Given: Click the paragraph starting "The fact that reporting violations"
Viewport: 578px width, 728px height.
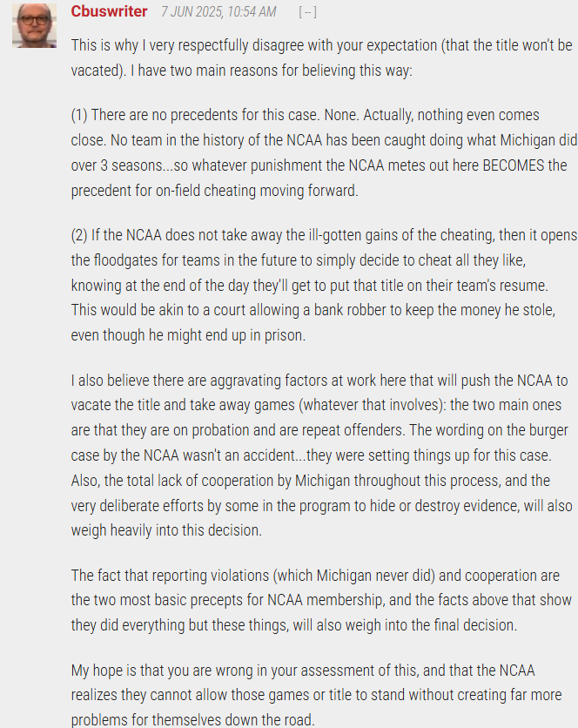Looking at the screenshot, I should pyautogui.click(x=321, y=600).
